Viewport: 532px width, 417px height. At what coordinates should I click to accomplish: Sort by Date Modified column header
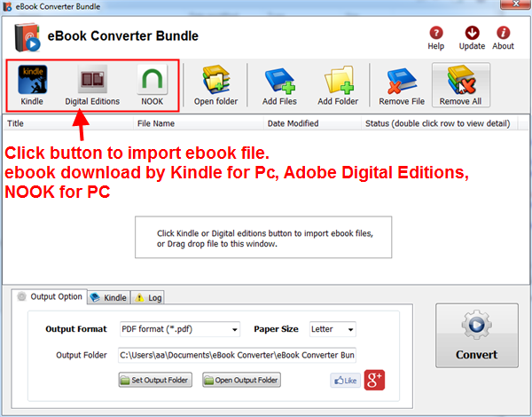[x=312, y=123]
